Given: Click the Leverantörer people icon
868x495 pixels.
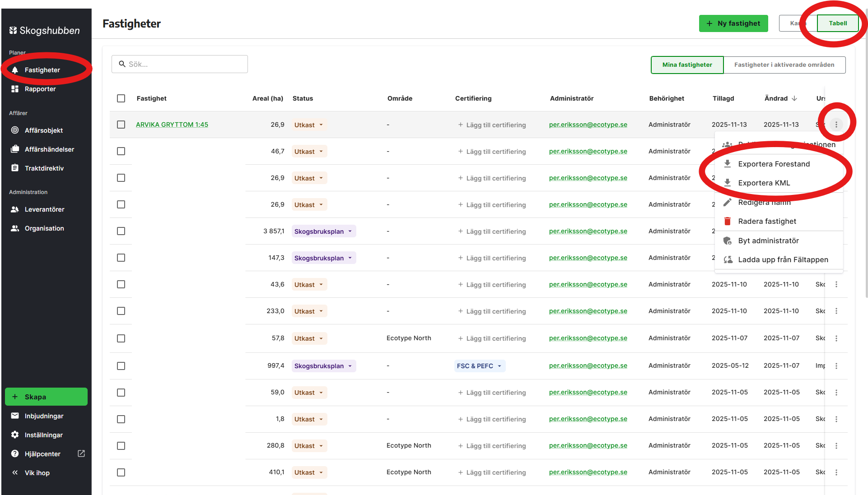Looking at the screenshot, I should tap(15, 209).
